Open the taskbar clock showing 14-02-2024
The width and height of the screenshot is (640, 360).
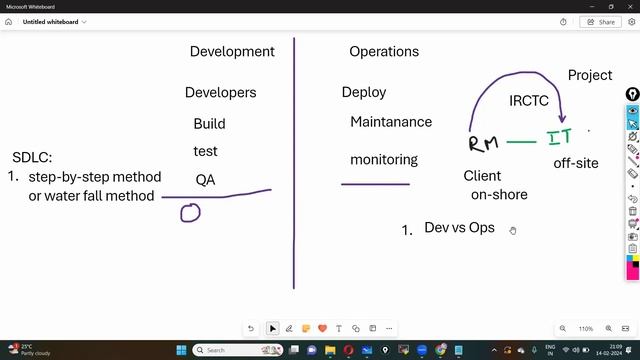tap(609, 350)
